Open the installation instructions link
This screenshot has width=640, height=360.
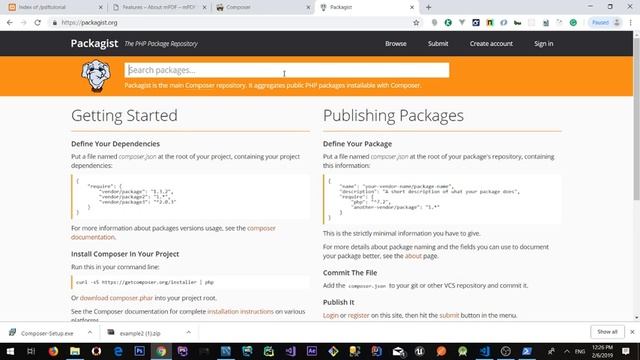[x=240, y=311]
